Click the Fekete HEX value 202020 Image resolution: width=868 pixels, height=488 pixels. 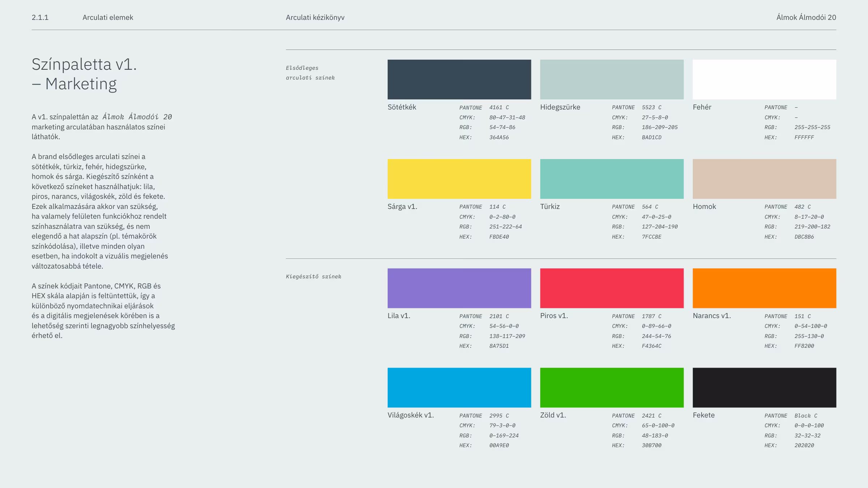[x=804, y=445]
